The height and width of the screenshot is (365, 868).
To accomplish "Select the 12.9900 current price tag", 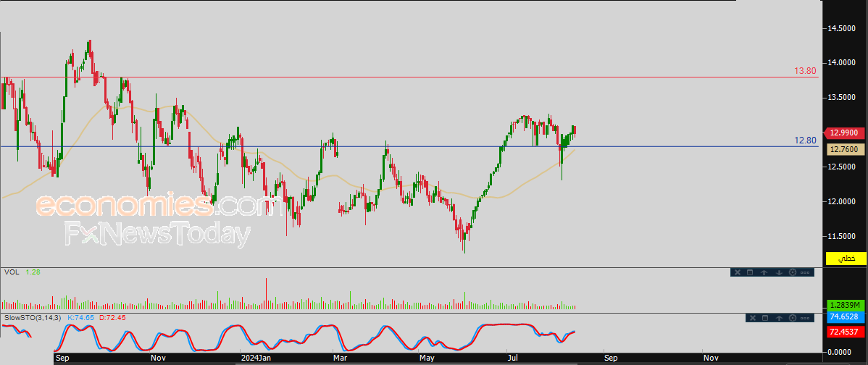I will tap(846, 133).
